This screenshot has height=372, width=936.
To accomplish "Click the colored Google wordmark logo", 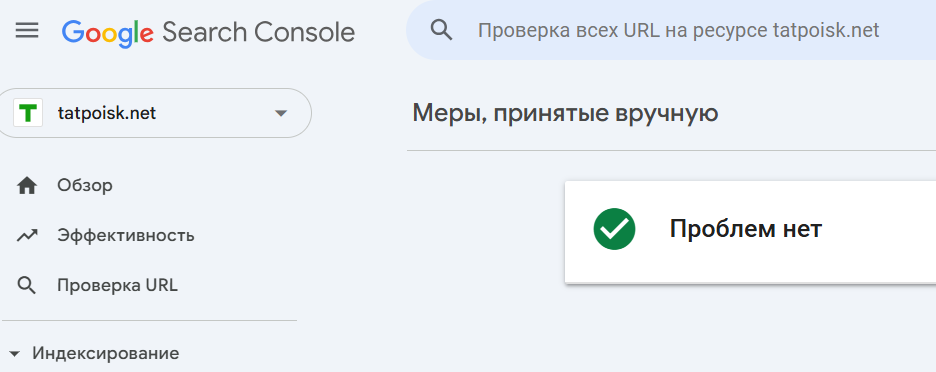I will (x=107, y=33).
